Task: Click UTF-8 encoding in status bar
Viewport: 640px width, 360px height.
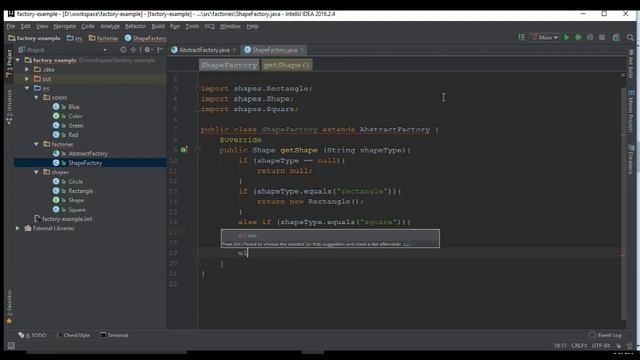Action: click(x=600, y=346)
